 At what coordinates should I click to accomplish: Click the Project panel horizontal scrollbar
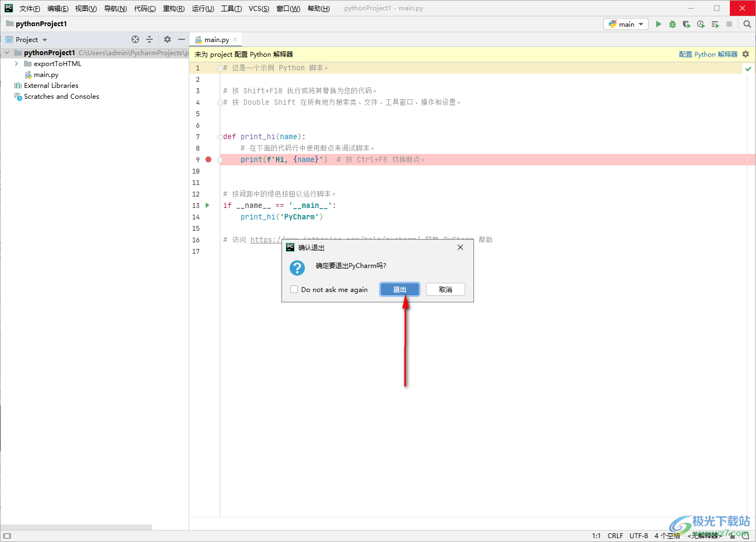(76, 527)
